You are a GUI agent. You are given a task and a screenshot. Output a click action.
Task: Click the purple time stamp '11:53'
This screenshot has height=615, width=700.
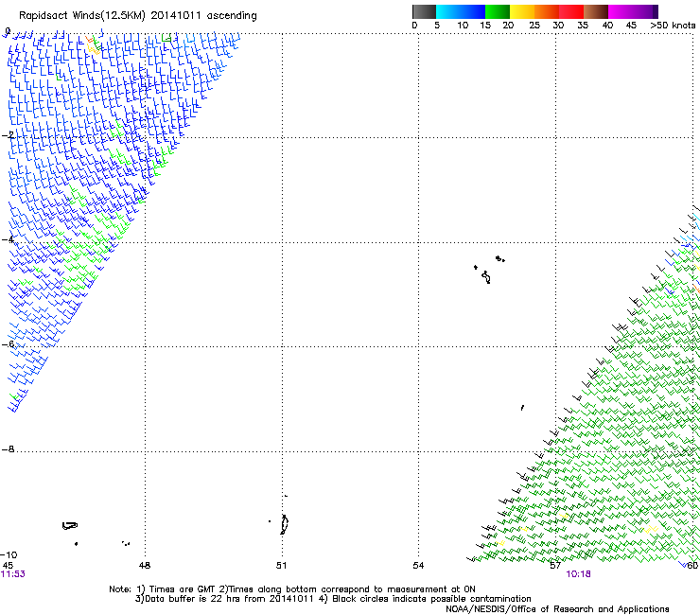[x=13, y=574]
